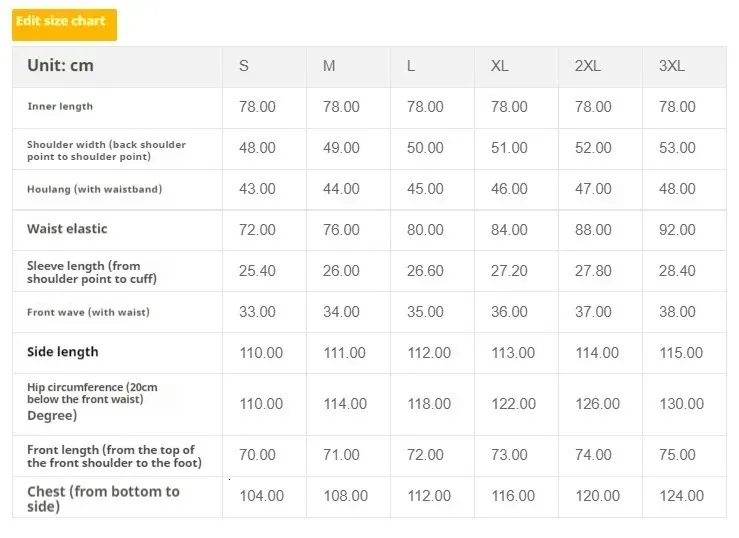The height and width of the screenshot is (538, 739).
Task: Select Hip circumference value 130.00 for 3XL
Action: (x=682, y=404)
